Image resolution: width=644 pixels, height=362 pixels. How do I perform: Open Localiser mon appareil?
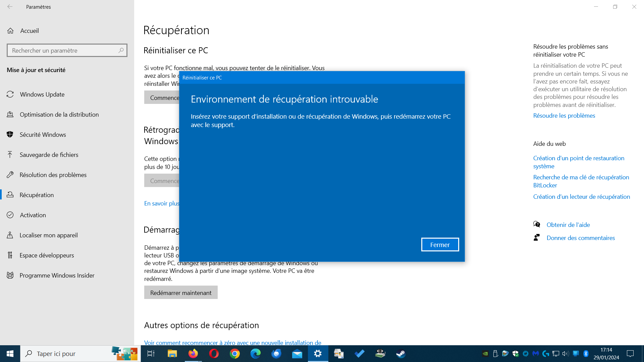tap(48, 235)
